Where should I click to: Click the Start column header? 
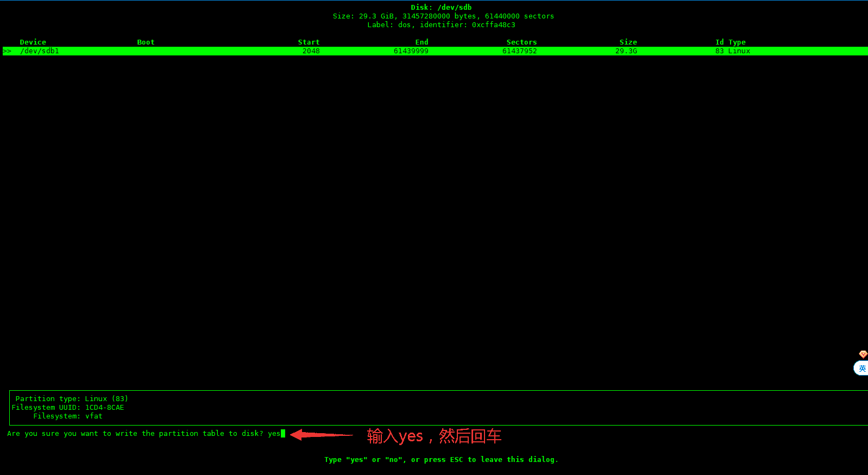tap(309, 42)
